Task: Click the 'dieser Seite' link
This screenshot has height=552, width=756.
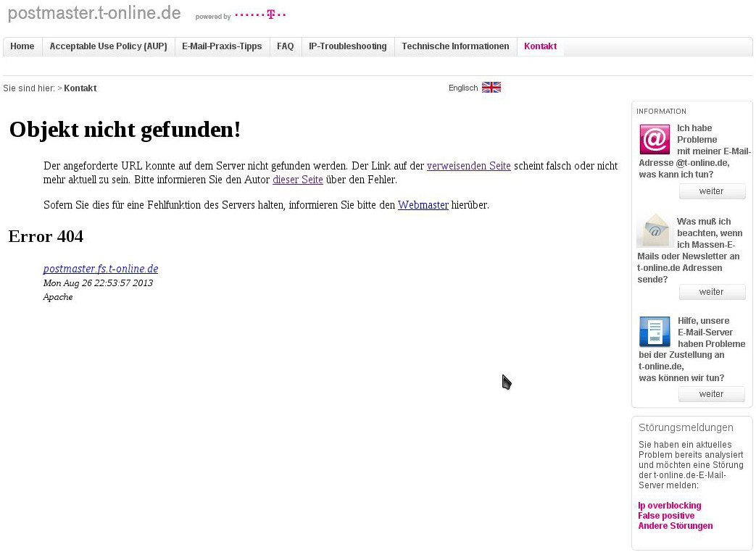Action: tap(297, 180)
